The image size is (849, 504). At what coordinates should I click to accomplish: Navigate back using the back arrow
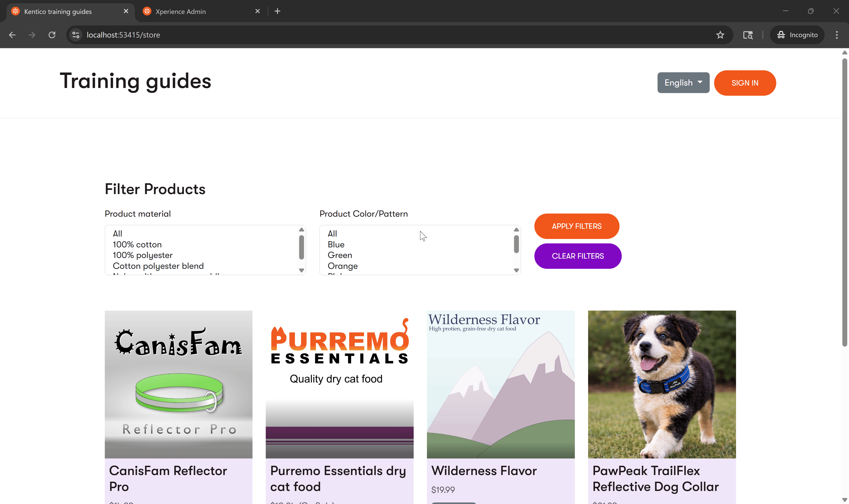[x=12, y=35]
